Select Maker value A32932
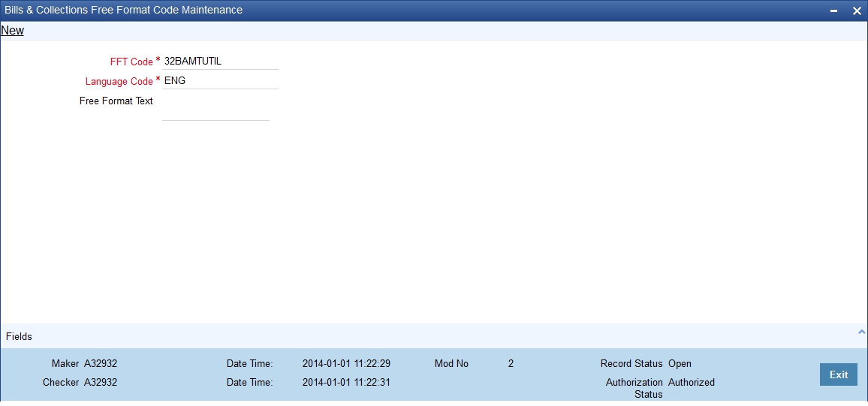The image size is (868, 406). (x=101, y=364)
